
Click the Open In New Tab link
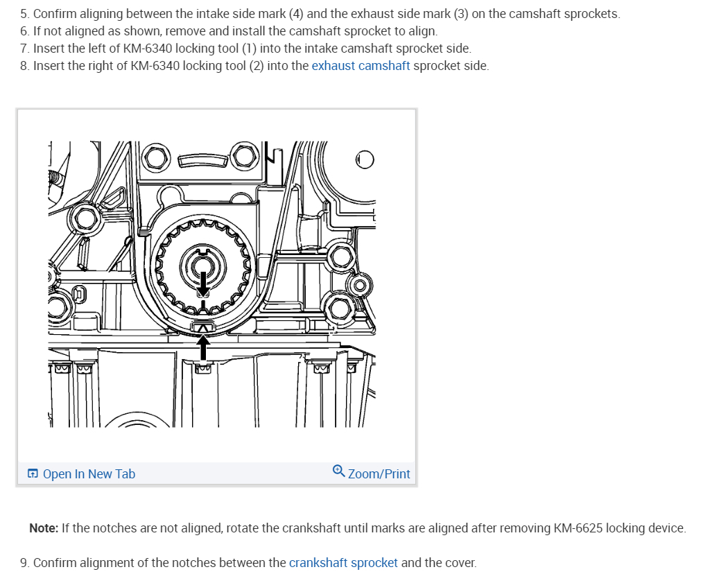[89, 473]
